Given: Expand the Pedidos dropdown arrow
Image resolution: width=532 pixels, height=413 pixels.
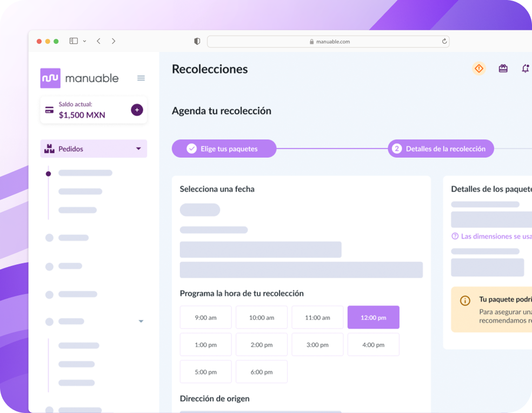Looking at the screenshot, I should (x=138, y=149).
